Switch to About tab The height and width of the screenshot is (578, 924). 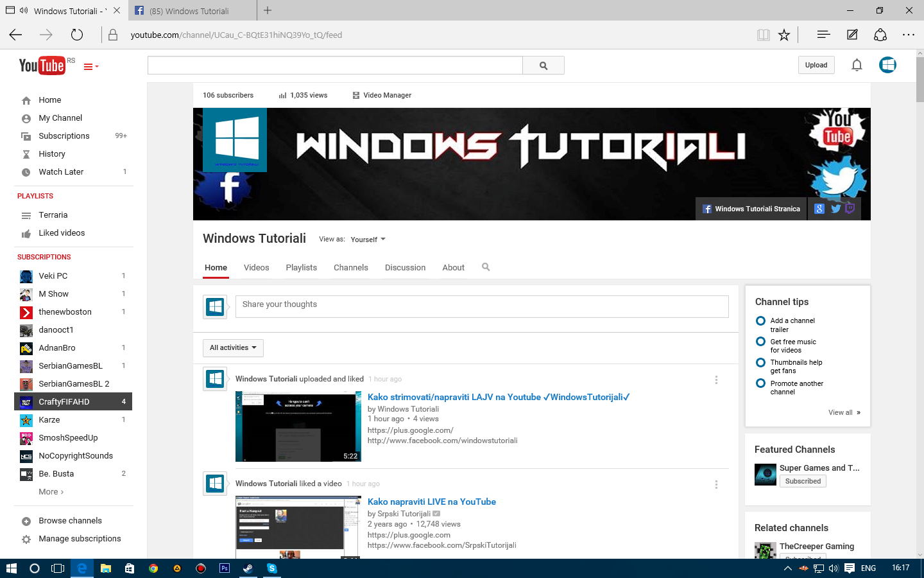click(454, 268)
